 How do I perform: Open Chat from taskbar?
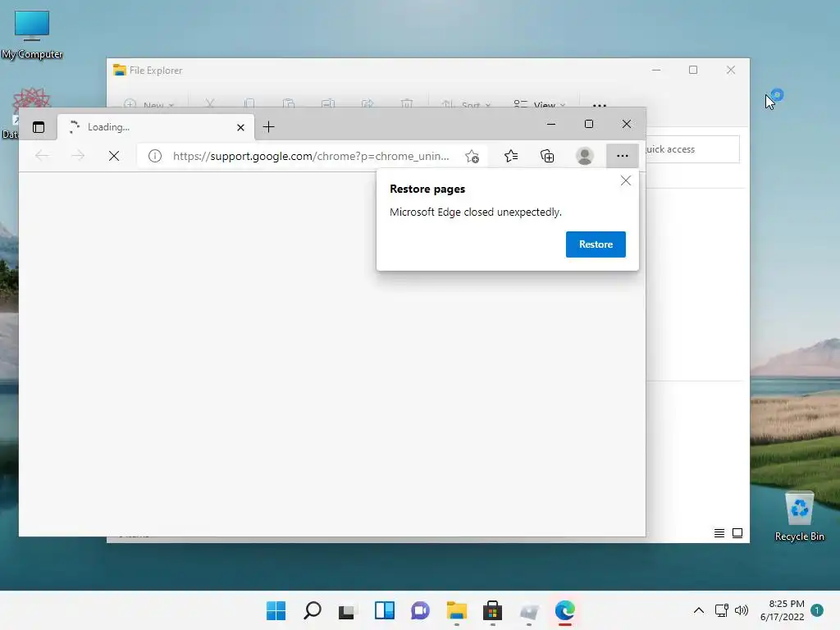click(x=420, y=610)
